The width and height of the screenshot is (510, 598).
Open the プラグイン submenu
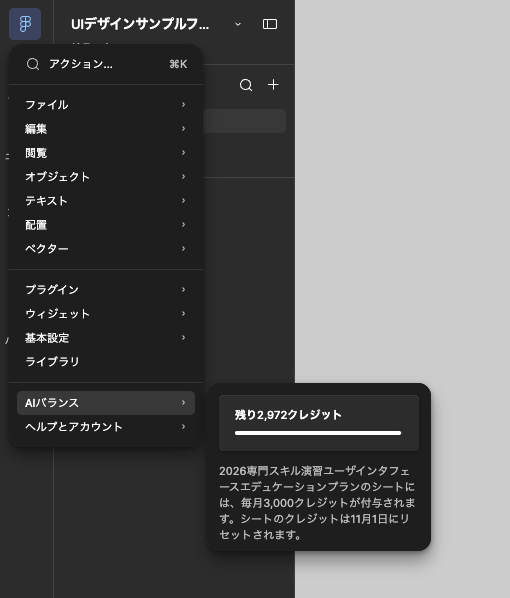(x=106, y=289)
